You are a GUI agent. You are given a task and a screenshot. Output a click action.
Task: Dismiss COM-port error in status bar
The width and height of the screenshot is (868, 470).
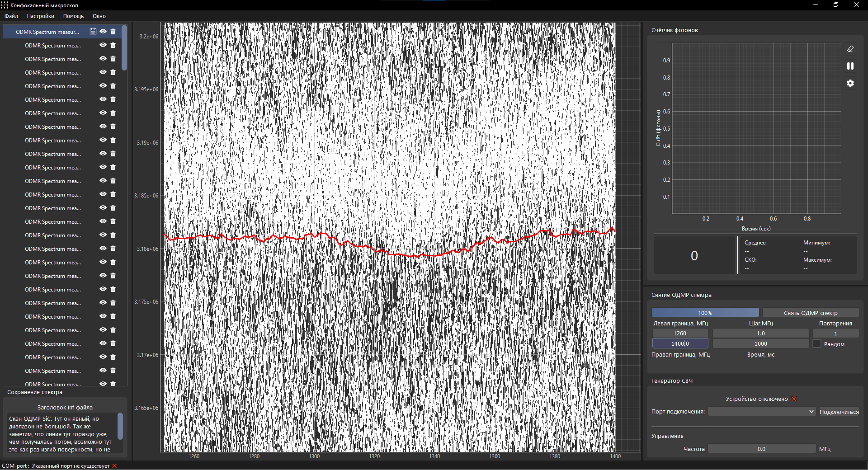pos(114,466)
